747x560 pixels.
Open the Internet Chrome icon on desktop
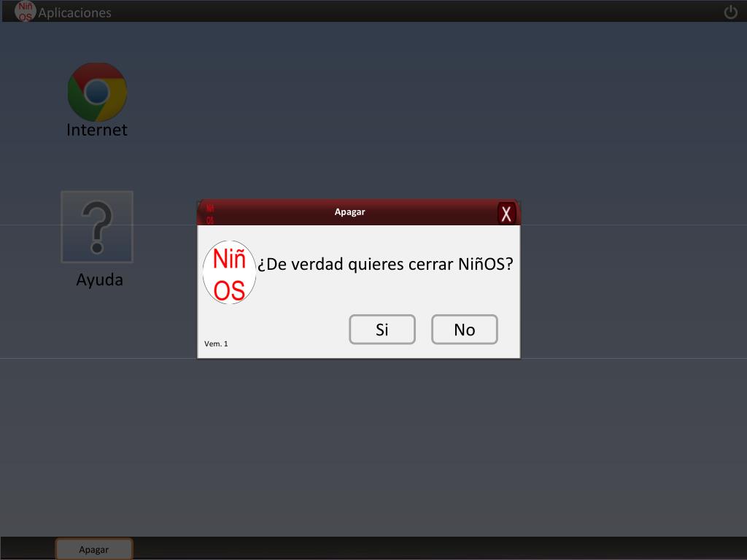[x=97, y=92]
